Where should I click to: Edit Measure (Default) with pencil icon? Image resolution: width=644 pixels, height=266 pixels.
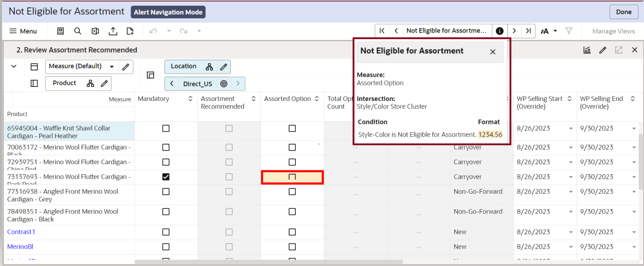[126, 66]
